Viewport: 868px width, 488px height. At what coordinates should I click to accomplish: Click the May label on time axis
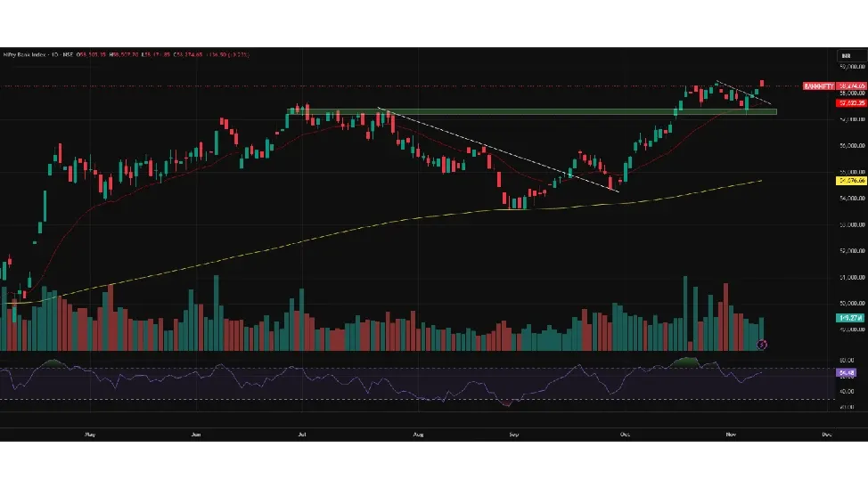click(x=89, y=435)
